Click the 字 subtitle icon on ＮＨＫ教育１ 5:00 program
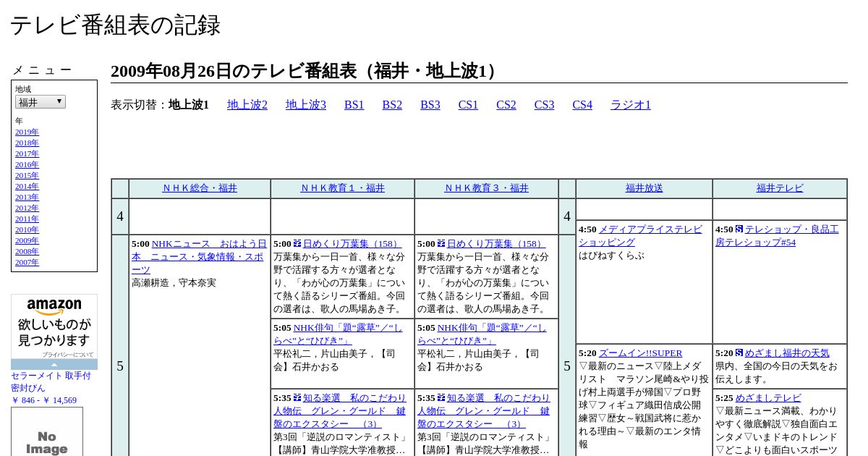This screenshot has height=456, width=868. pyautogui.click(x=297, y=244)
